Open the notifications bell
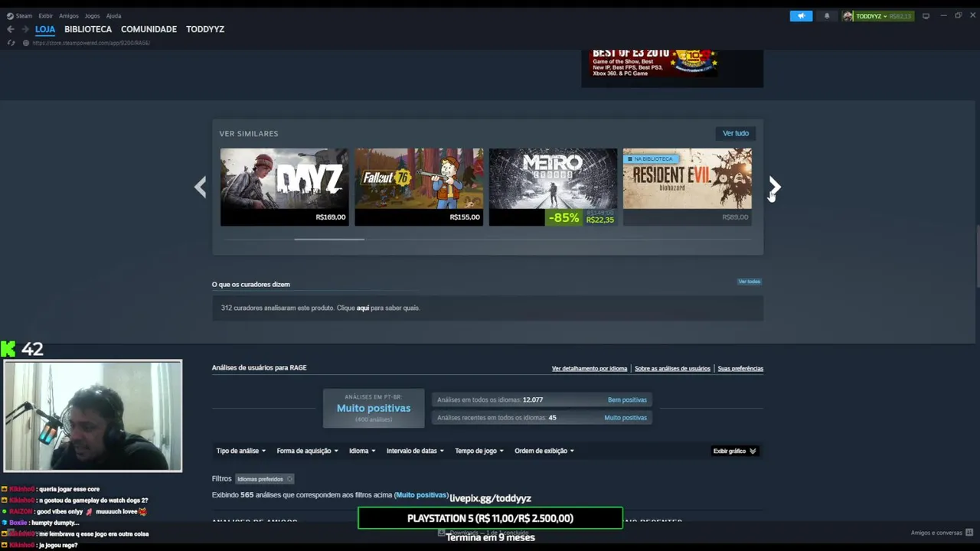980x551 pixels. pos(827,16)
